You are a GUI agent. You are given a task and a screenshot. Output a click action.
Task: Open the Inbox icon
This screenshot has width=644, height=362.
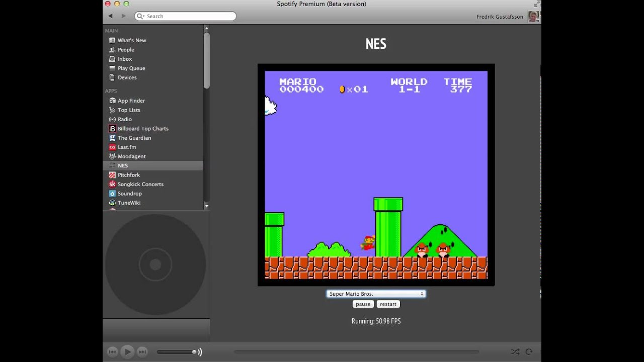point(112,59)
